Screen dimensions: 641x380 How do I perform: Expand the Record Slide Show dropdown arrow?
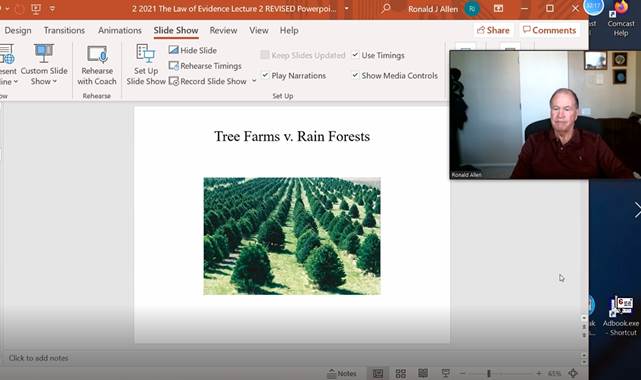point(254,81)
